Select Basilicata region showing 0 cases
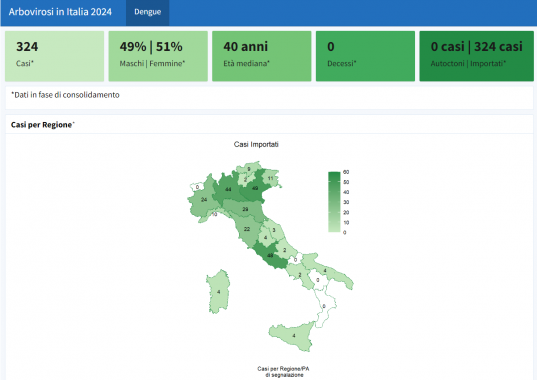This screenshot has height=380, width=537. [x=318, y=280]
